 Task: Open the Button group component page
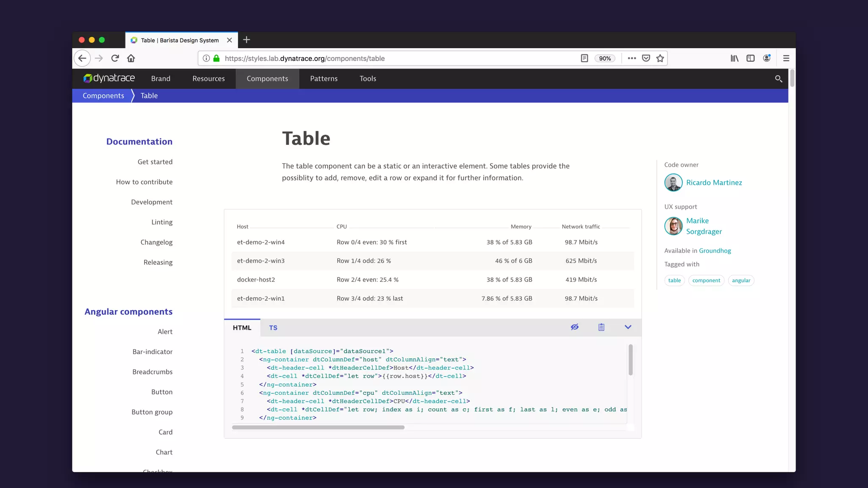[x=152, y=412]
